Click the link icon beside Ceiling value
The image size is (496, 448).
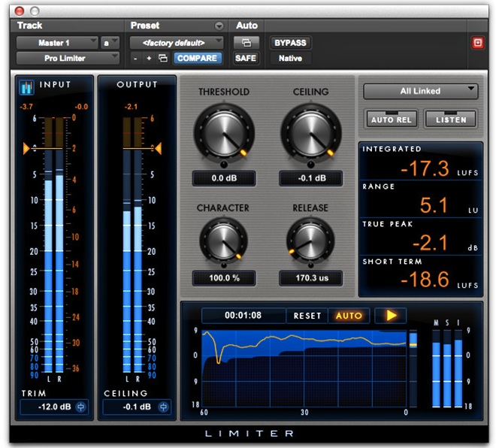pos(164,407)
